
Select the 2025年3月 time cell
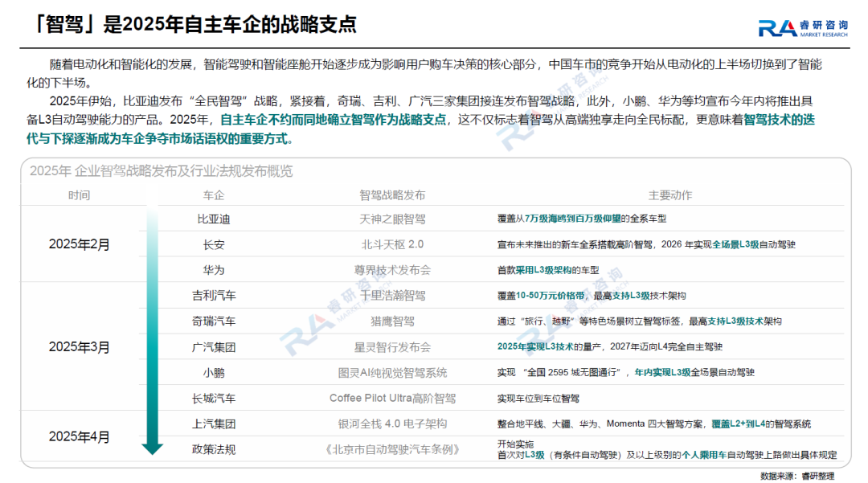point(79,347)
